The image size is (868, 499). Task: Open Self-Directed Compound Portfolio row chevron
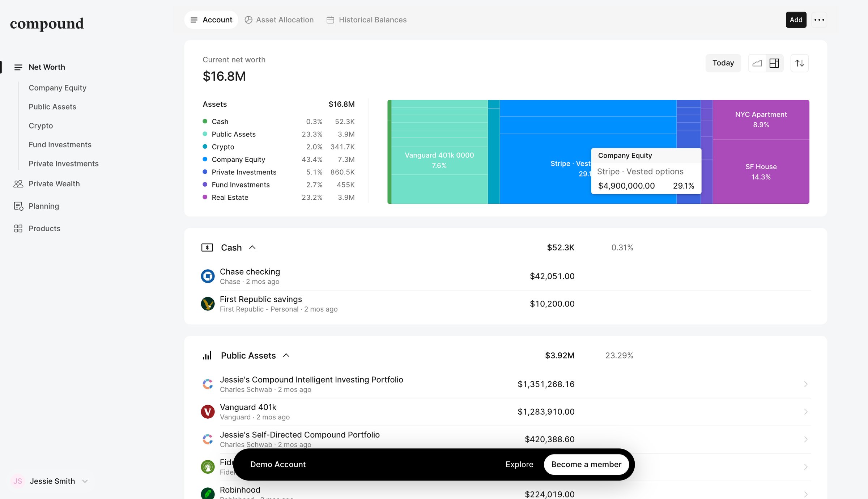pos(806,439)
